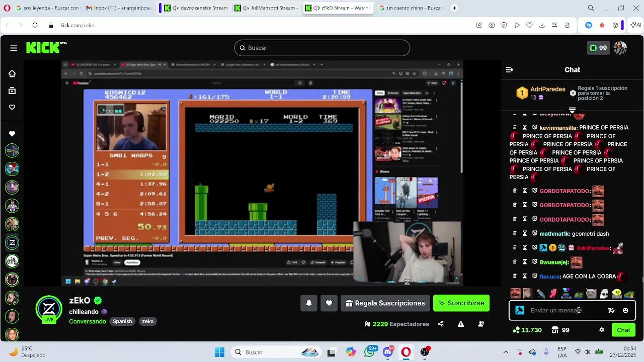
Task: Delete mathmat1k's message with the trash icon
Action: 515,234
